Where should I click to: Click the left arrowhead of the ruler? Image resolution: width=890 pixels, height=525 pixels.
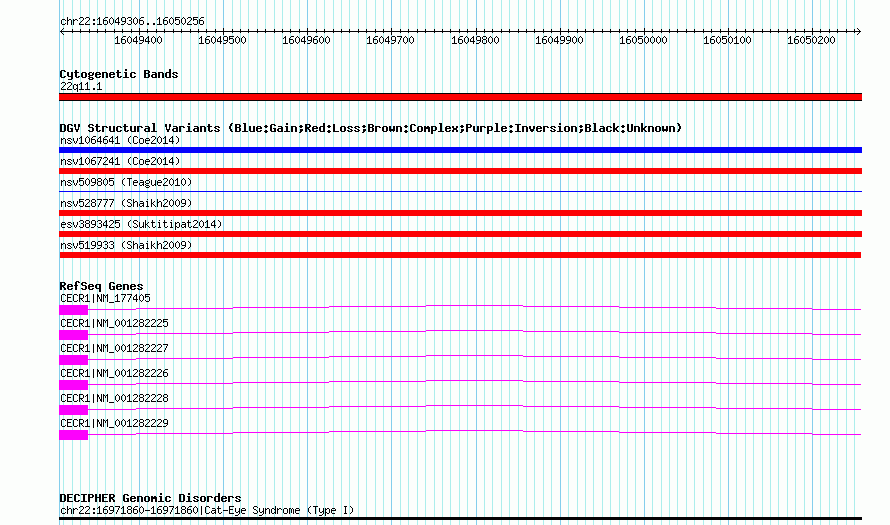(x=62, y=32)
